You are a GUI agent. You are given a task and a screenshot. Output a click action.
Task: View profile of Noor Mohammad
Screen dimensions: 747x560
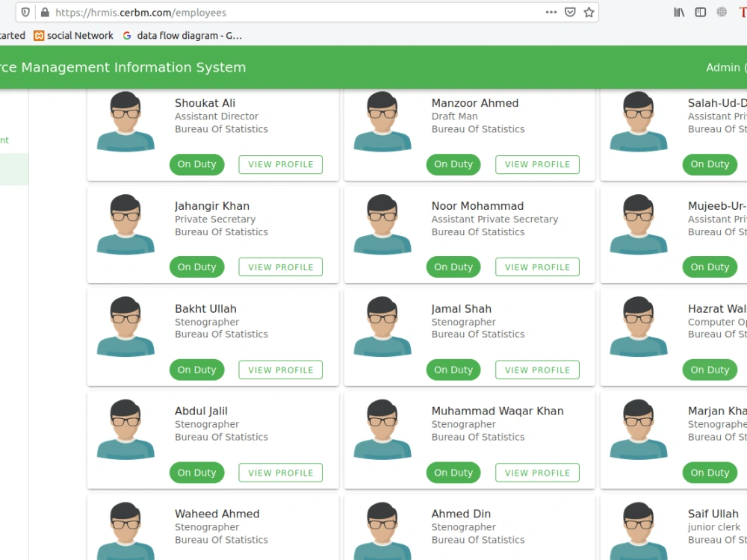[537, 267]
